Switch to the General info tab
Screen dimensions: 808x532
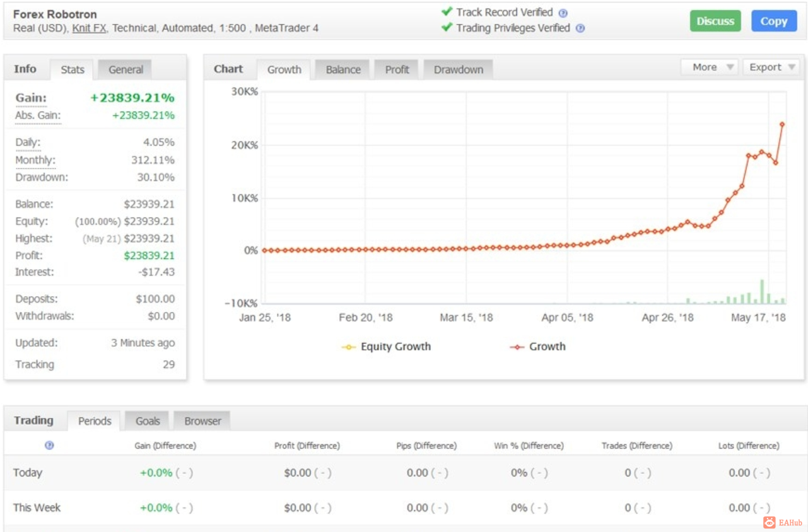tap(125, 69)
